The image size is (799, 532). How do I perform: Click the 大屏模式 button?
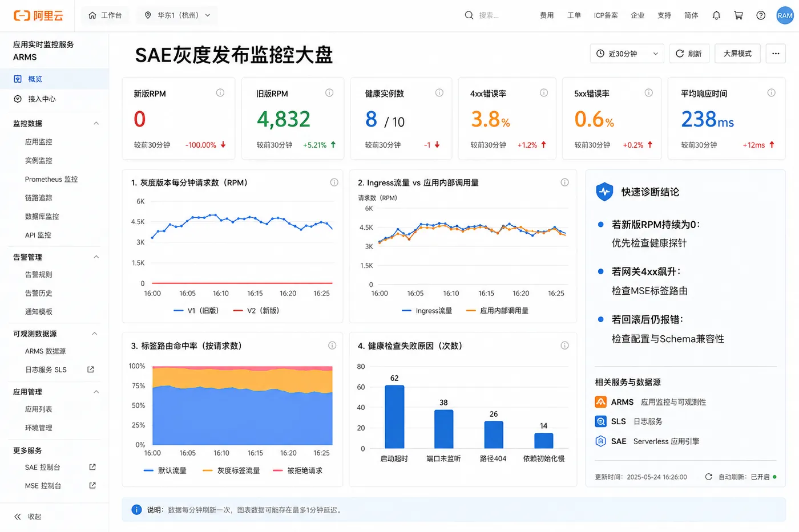(737, 54)
